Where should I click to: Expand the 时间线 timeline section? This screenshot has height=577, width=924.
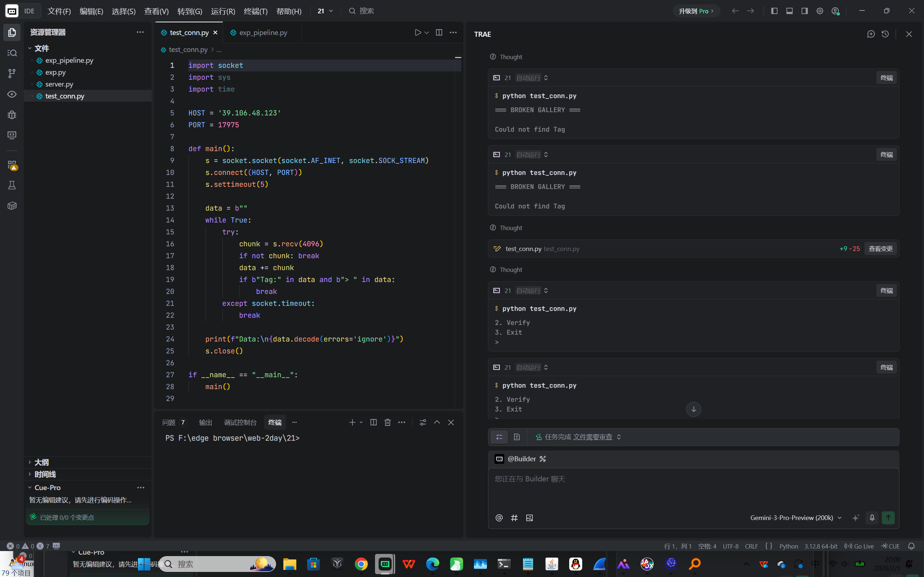pyautogui.click(x=45, y=474)
